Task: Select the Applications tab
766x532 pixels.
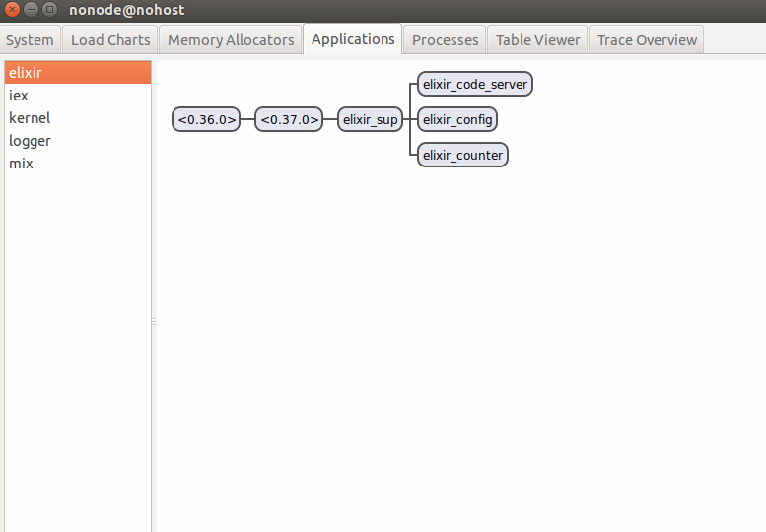Action: pyautogui.click(x=353, y=39)
